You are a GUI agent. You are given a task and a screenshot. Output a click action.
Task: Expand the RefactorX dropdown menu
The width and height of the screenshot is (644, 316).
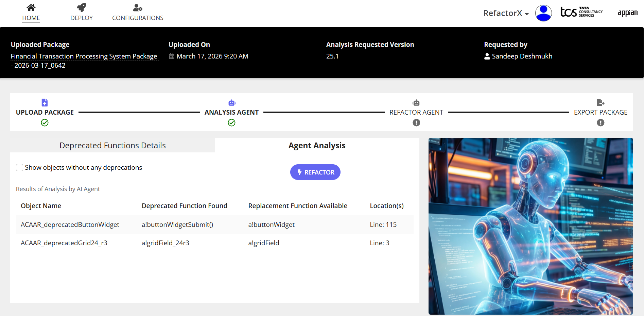coord(506,13)
